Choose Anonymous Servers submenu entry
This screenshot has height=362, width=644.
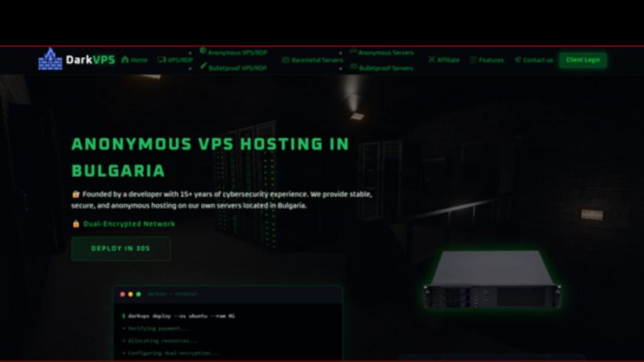click(x=382, y=52)
